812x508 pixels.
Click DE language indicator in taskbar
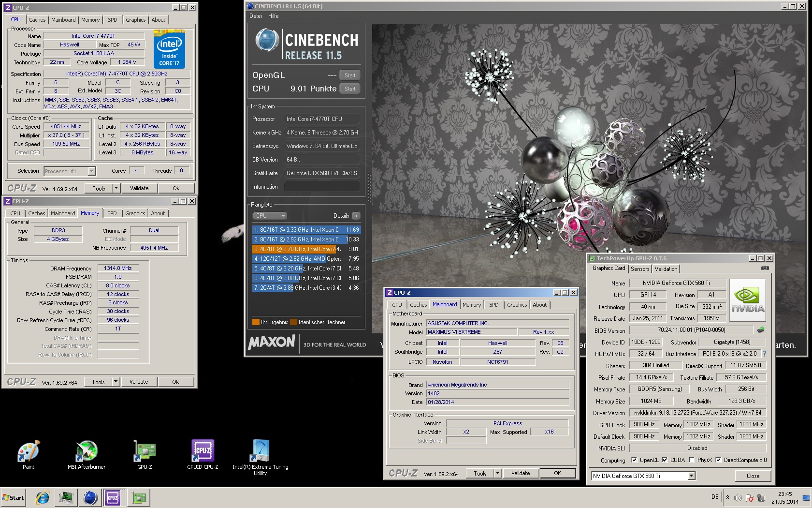click(715, 497)
